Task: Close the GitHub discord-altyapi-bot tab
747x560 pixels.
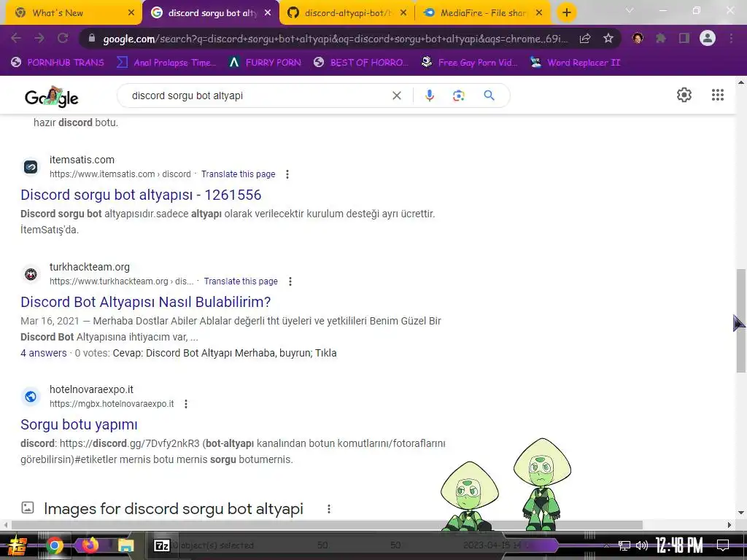Action: [403, 13]
